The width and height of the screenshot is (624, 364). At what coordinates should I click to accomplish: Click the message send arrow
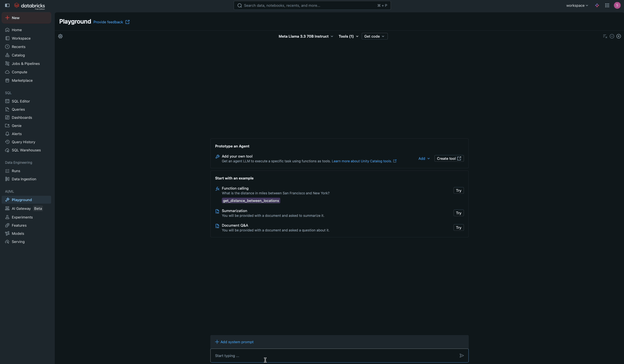point(461,356)
